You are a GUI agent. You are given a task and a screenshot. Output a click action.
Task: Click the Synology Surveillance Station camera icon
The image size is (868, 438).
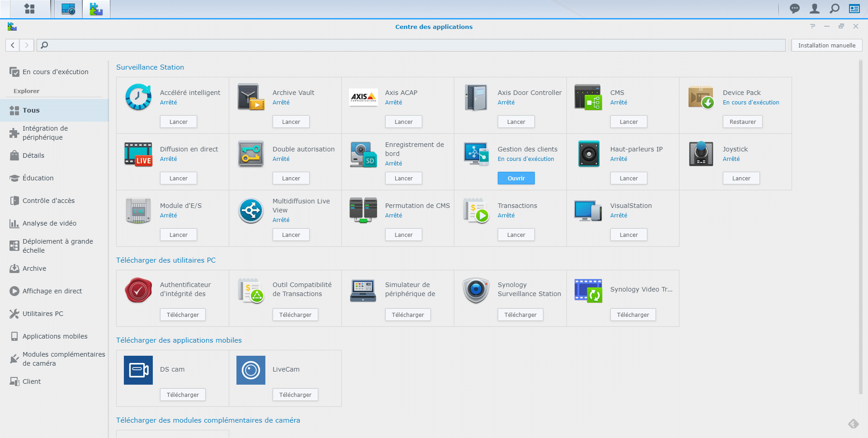click(476, 290)
